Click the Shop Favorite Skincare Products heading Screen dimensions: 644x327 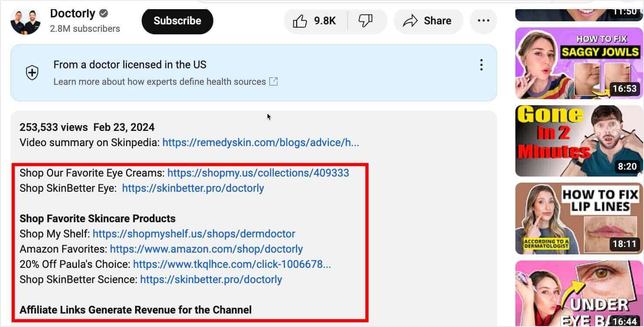coord(98,219)
